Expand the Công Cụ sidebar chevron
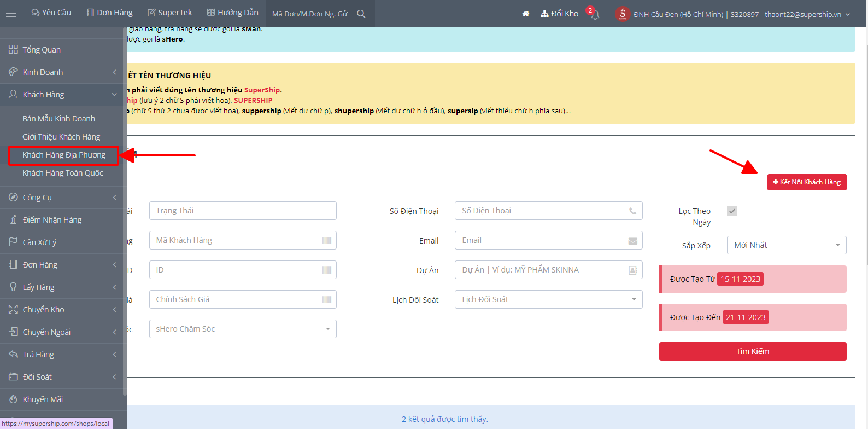The width and height of the screenshot is (868, 429). pyautogui.click(x=114, y=198)
